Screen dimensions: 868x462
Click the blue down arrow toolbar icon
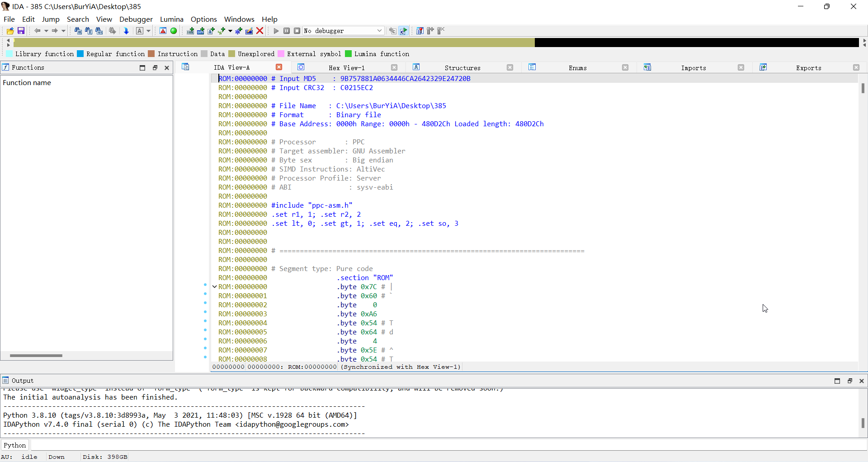tap(126, 31)
